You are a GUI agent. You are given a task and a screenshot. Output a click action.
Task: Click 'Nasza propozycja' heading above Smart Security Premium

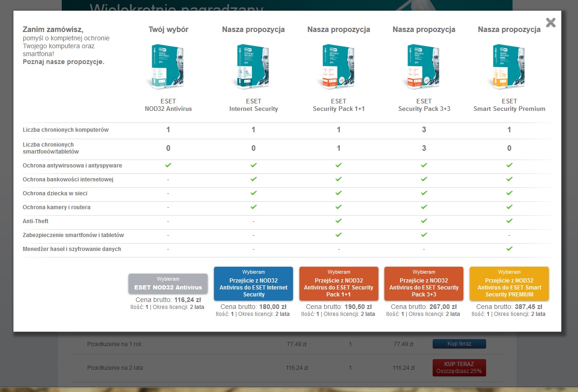509,30
